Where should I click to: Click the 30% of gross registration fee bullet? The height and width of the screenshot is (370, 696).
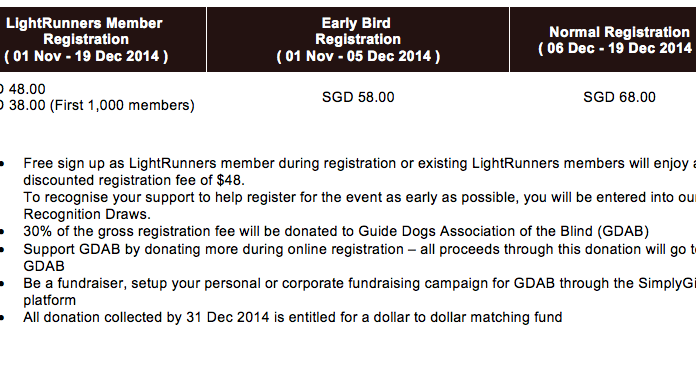336,231
